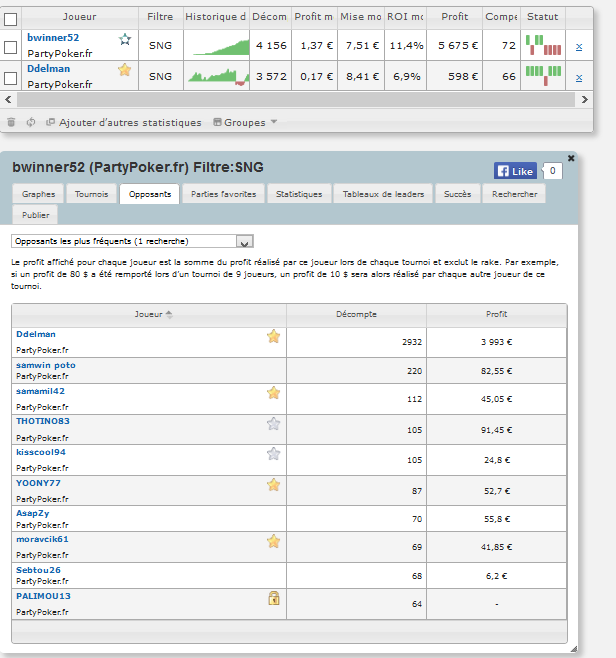Switch to the Tournois tab

(x=91, y=194)
